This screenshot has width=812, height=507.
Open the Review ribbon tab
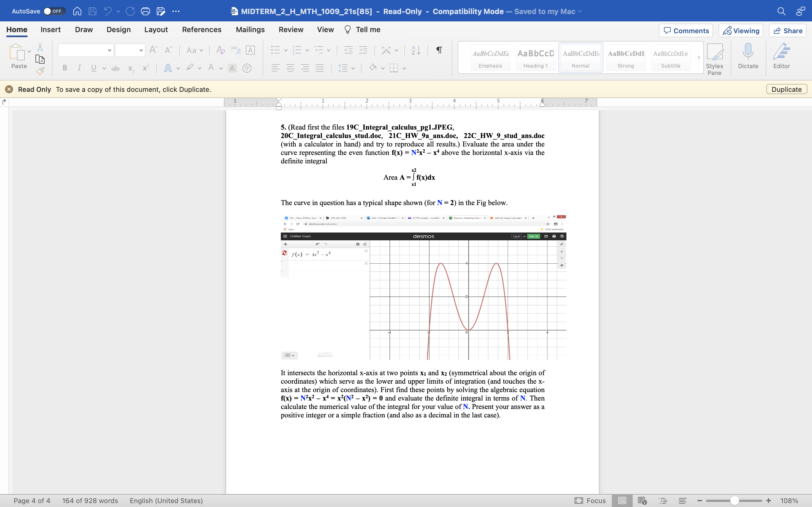coord(291,30)
